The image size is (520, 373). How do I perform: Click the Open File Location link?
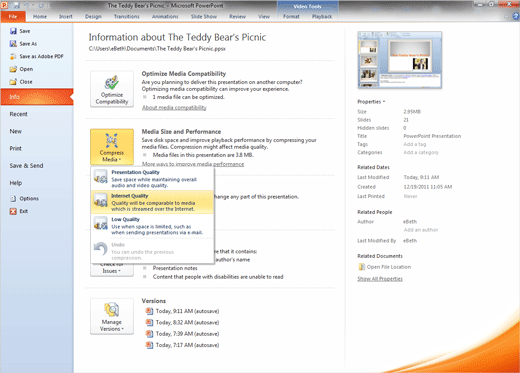pos(389,267)
